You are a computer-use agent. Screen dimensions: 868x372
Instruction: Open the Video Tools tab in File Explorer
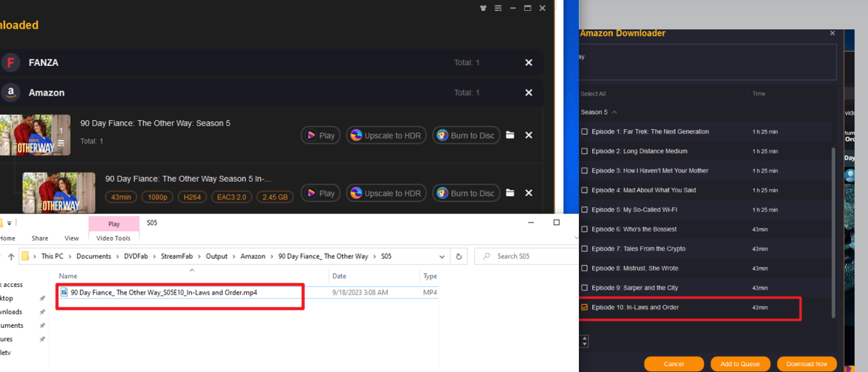pyautogui.click(x=114, y=238)
